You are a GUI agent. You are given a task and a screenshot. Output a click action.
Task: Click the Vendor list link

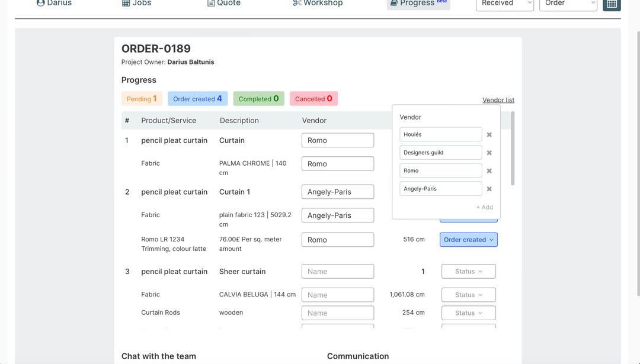498,100
